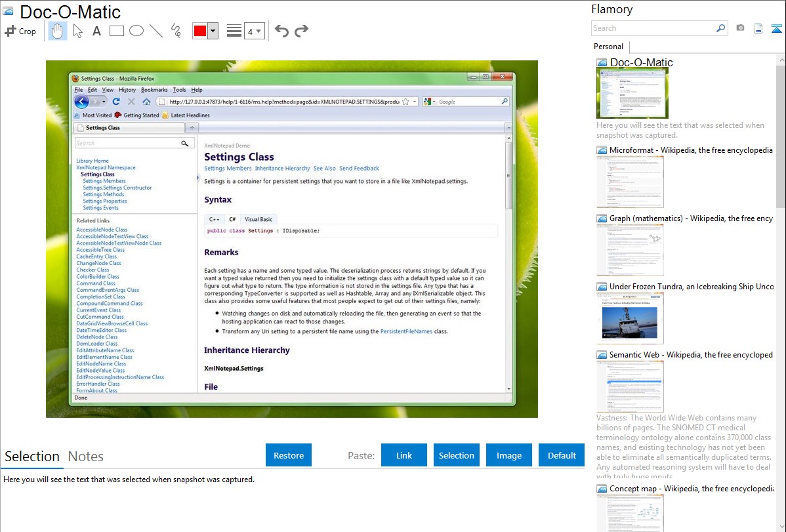Undo the last annotation
The width and height of the screenshot is (786, 532).
(x=281, y=31)
